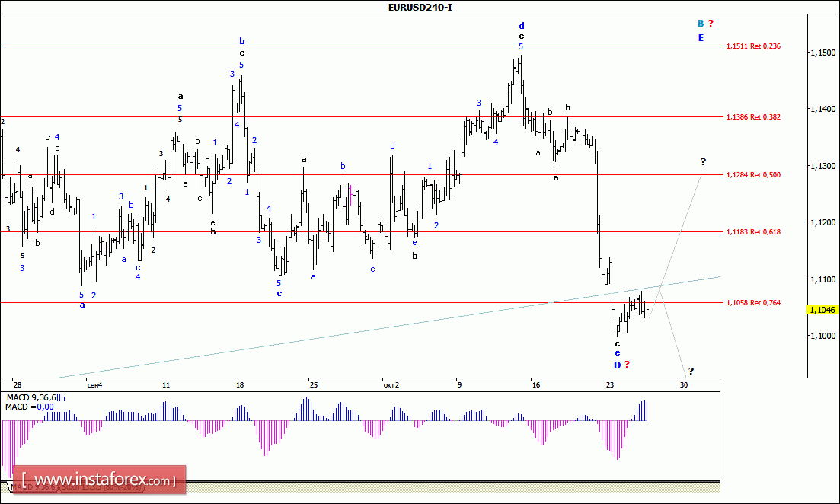
Task: Select the cyan B wave label top right
Action: pyautogui.click(x=700, y=24)
